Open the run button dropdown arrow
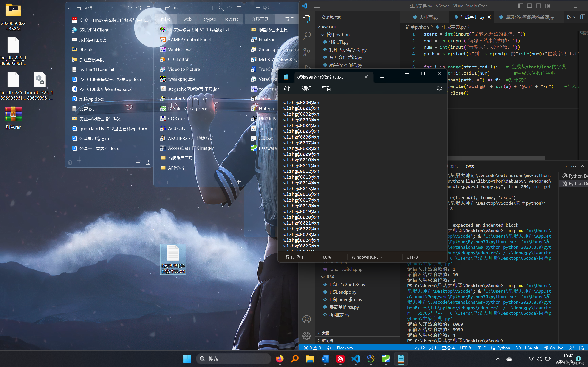 pyautogui.click(x=575, y=17)
